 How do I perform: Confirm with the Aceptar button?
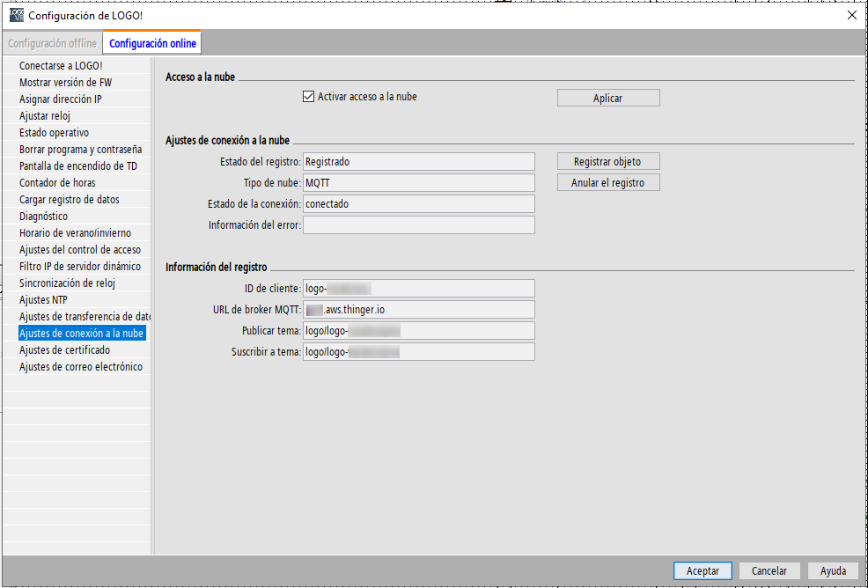(702, 570)
